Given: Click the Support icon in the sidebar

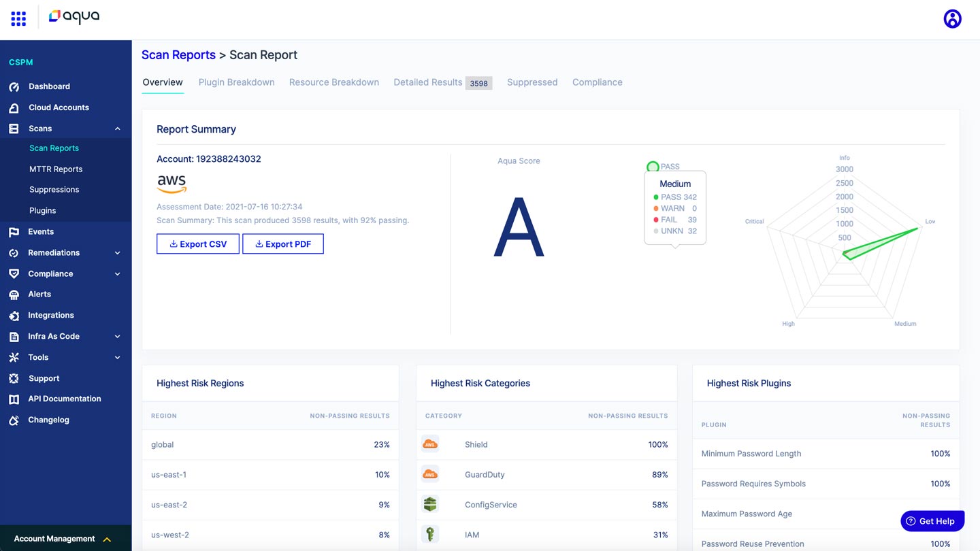Looking at the screenshot, I should (x=14, y=378).
